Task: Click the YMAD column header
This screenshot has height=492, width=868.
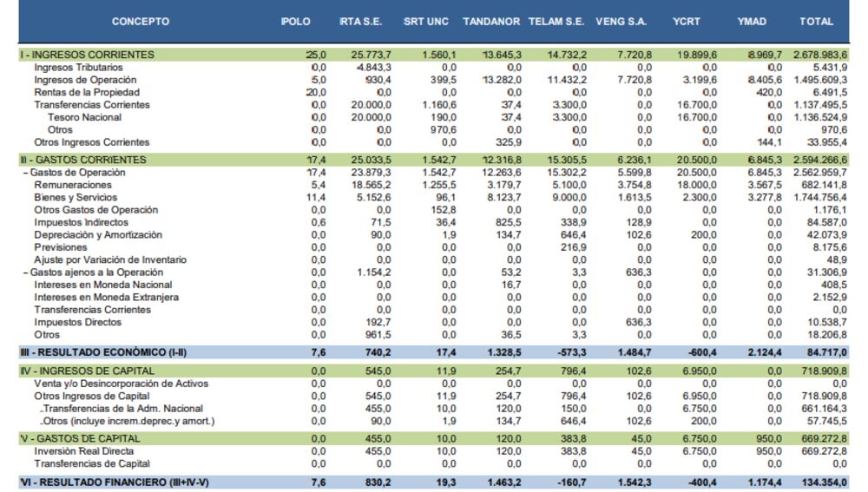Action: pos(751,22)
